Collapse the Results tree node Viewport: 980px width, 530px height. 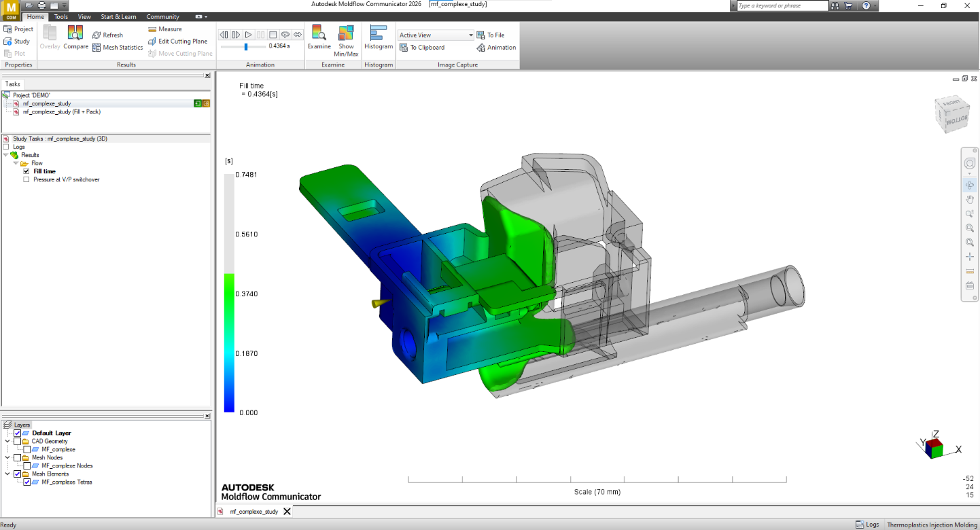[6, 155]
